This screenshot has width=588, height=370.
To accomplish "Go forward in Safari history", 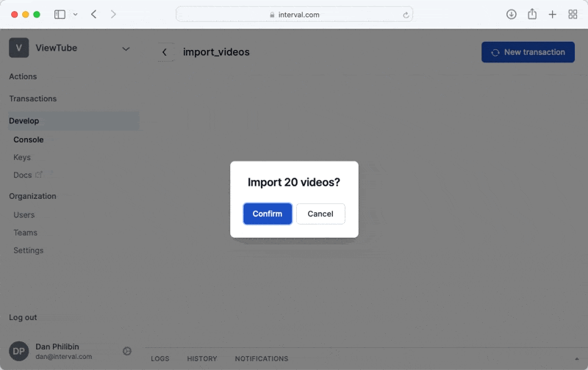I will coord(113,14).
